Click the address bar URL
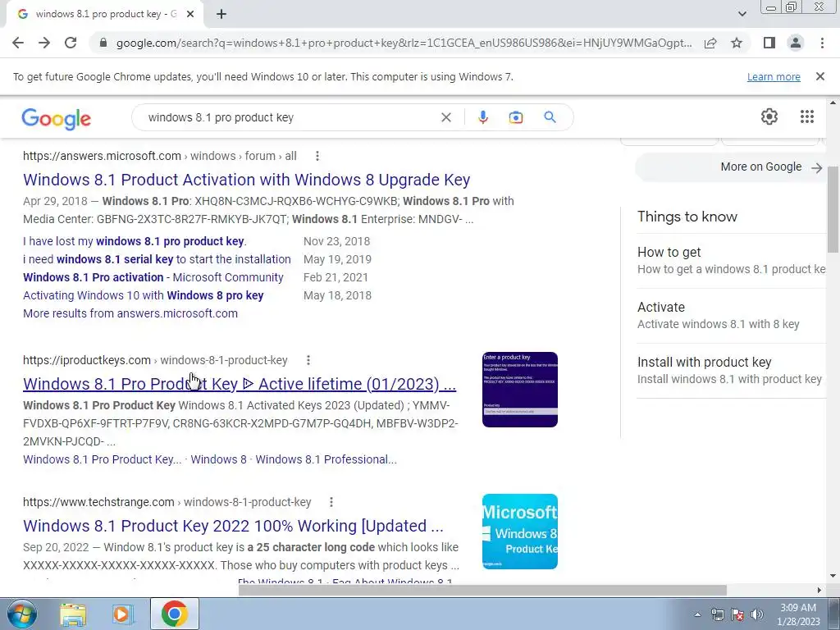840x630 pixels. tap(404, 43)
